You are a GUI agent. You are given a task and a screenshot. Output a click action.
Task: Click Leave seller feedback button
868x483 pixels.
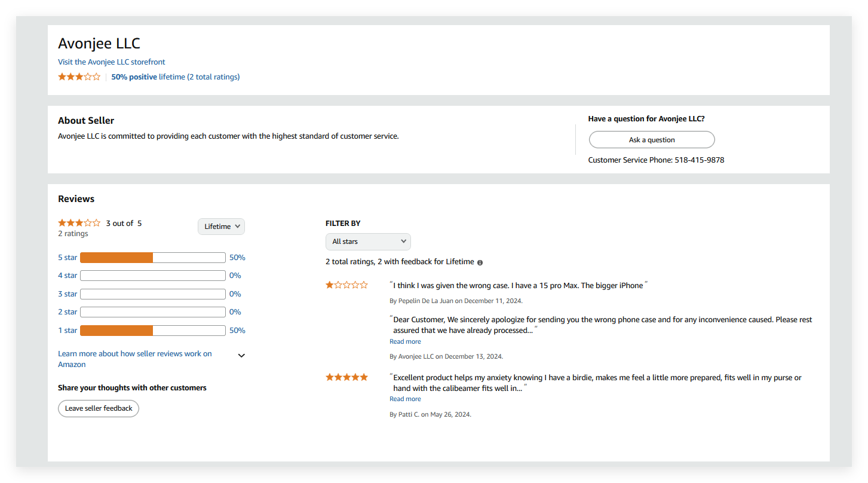pyautogui.click(x=99, y=408)
